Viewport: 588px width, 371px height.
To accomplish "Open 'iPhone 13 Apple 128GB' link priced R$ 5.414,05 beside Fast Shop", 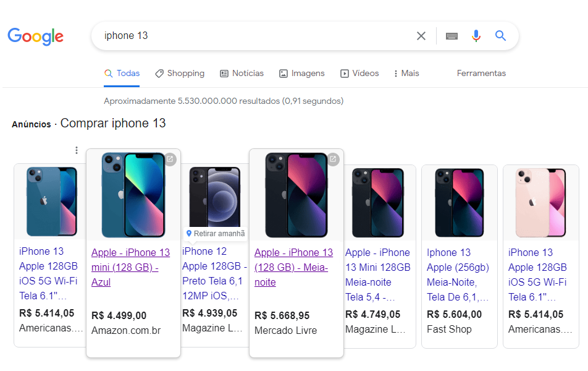I will 537,275.
